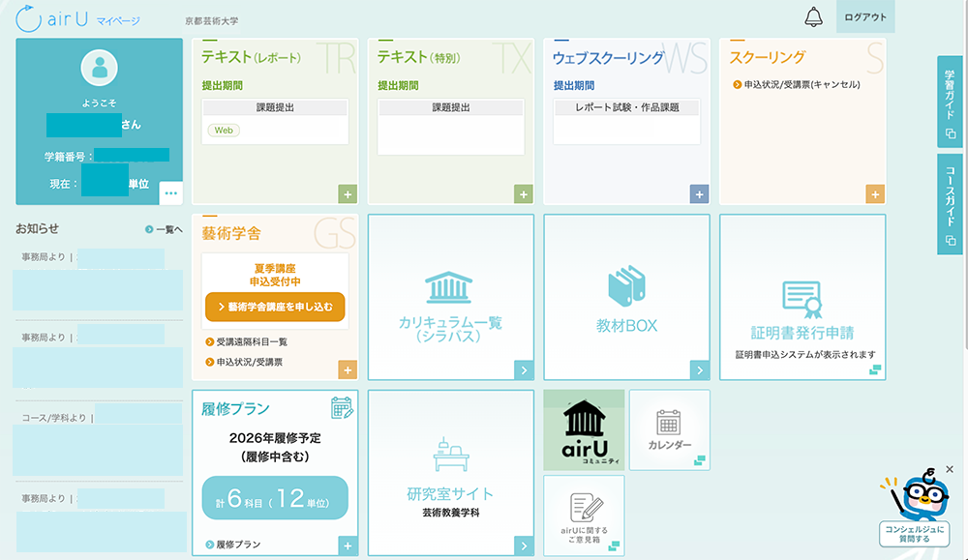Open 履修プラン link at card bottom

[x=232, y=545]
